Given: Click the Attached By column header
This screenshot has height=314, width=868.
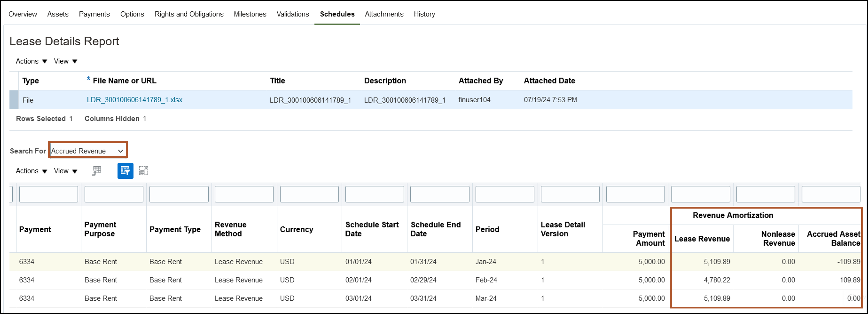Looking at the screenshot, I should [x=480, y=81].
